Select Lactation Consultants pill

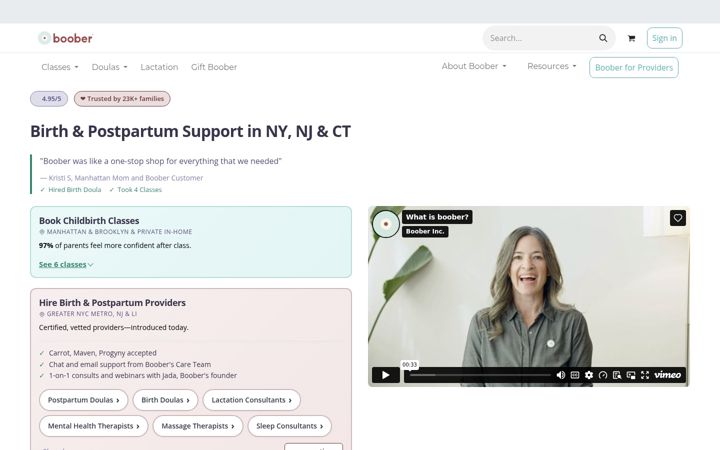[252, 400]
